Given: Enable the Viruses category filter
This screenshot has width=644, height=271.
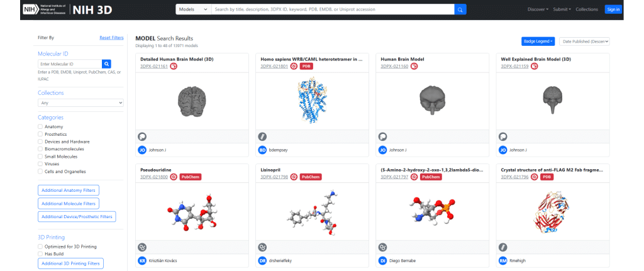Looking at the screenshot, I should [x=40, y=164].
